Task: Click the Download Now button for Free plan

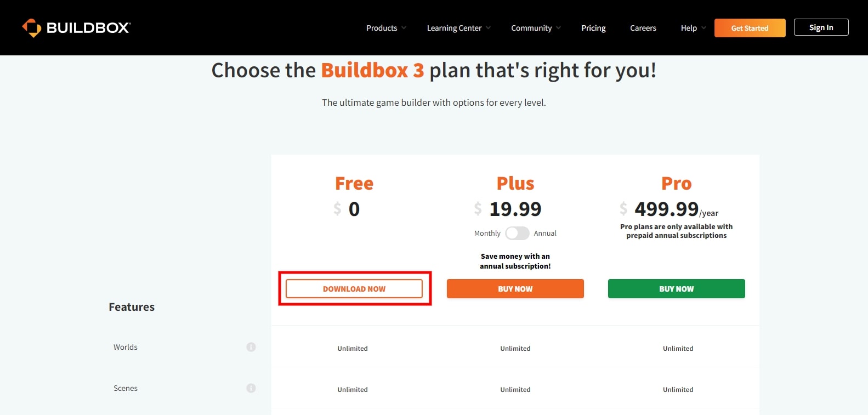Action: 354,289
